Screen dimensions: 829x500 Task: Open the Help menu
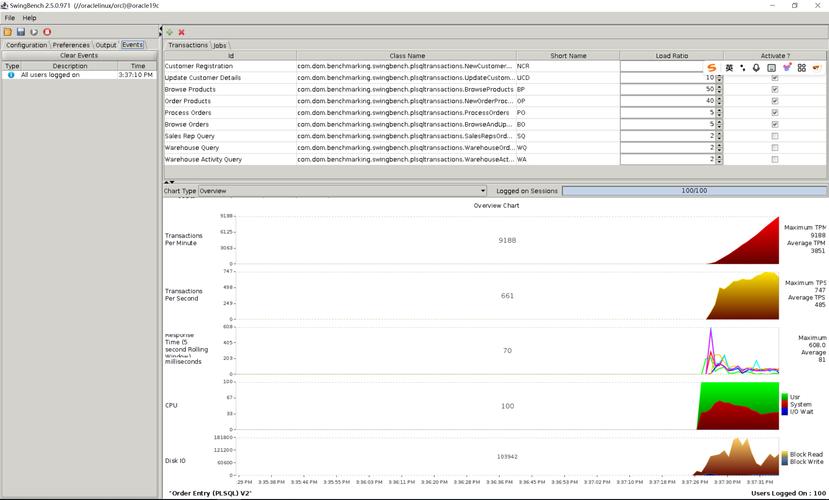(x=29, y=18)
